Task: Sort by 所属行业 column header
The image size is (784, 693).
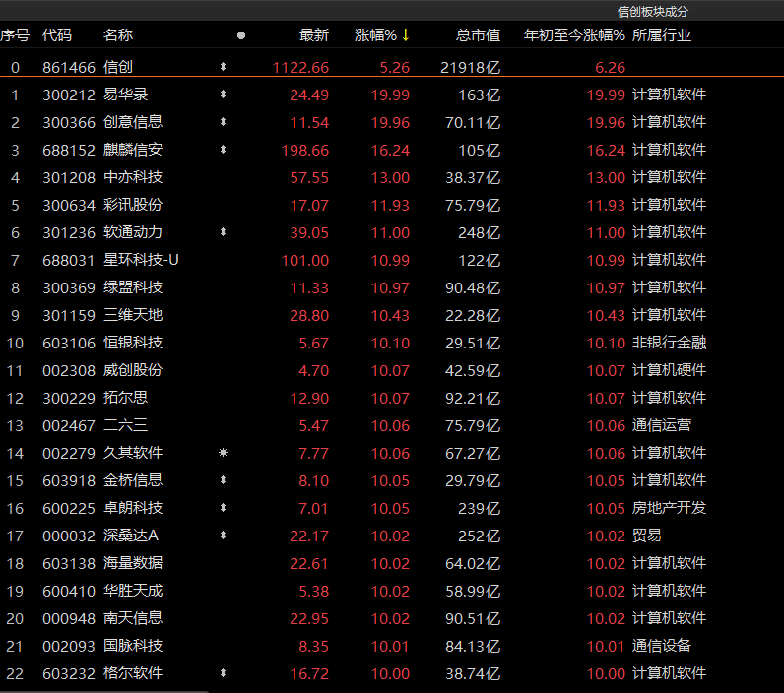Action: [x=662, y=35]
